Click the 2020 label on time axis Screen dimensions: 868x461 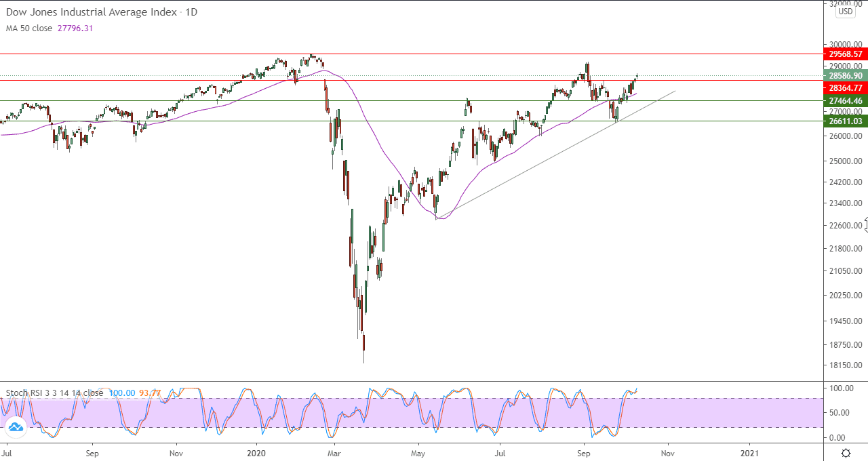click(x=258, y=452)
